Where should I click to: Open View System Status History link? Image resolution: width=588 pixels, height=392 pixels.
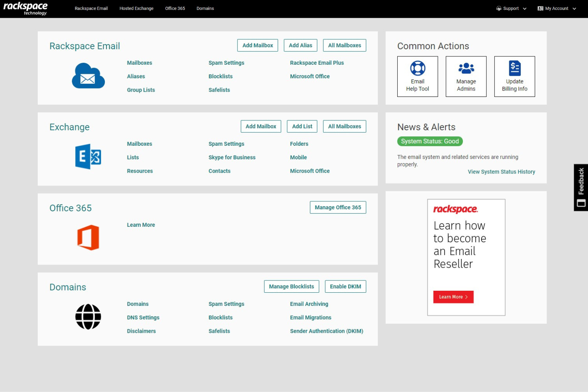point(501,172)
